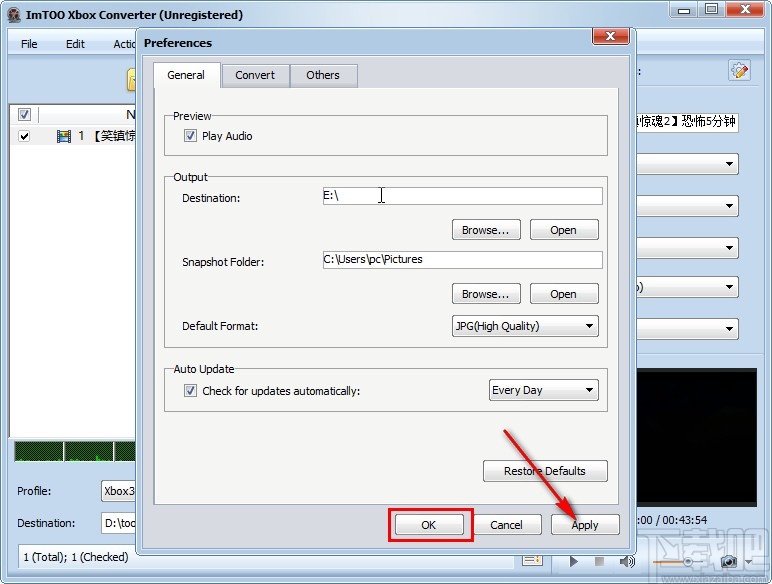Screen dimensions: 772x584
Task: Click Browse for Snapshot Folder
Action: point(486,294)
